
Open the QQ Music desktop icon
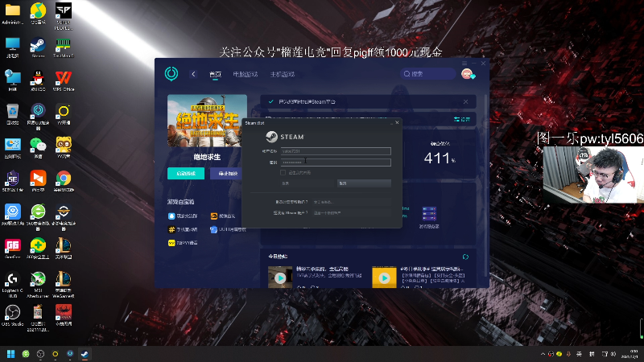[38, 14]
